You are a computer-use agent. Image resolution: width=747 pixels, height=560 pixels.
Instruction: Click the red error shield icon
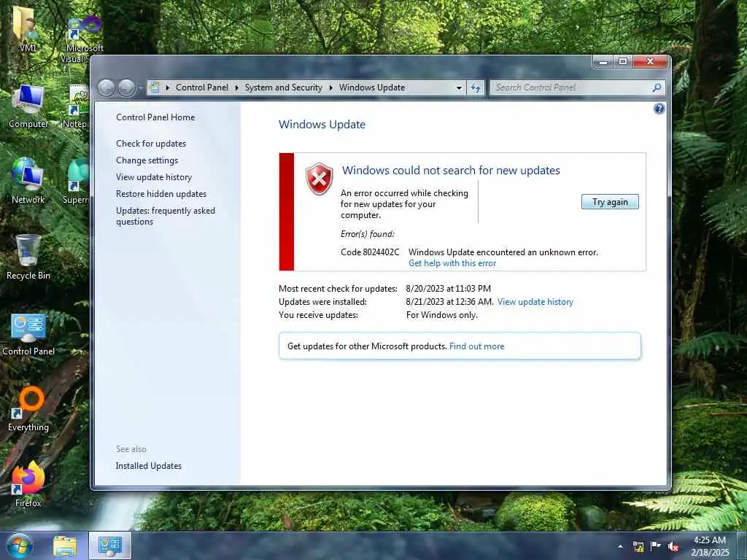click(x=320, y=179)
